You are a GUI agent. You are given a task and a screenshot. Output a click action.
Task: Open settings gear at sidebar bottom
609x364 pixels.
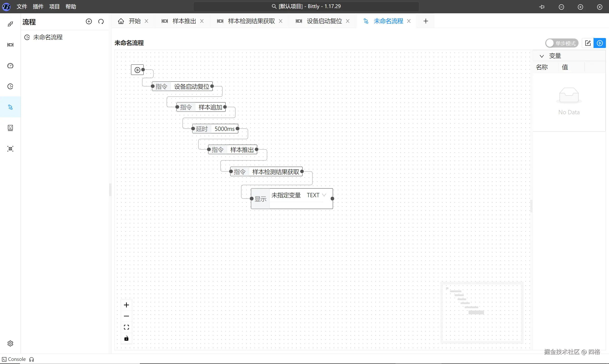coord(10,343)
